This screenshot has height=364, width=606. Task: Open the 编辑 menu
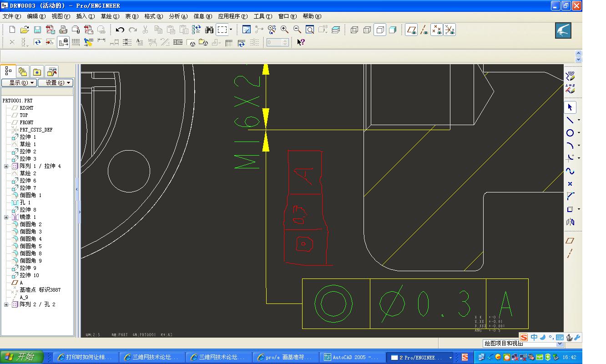[36, 16]
